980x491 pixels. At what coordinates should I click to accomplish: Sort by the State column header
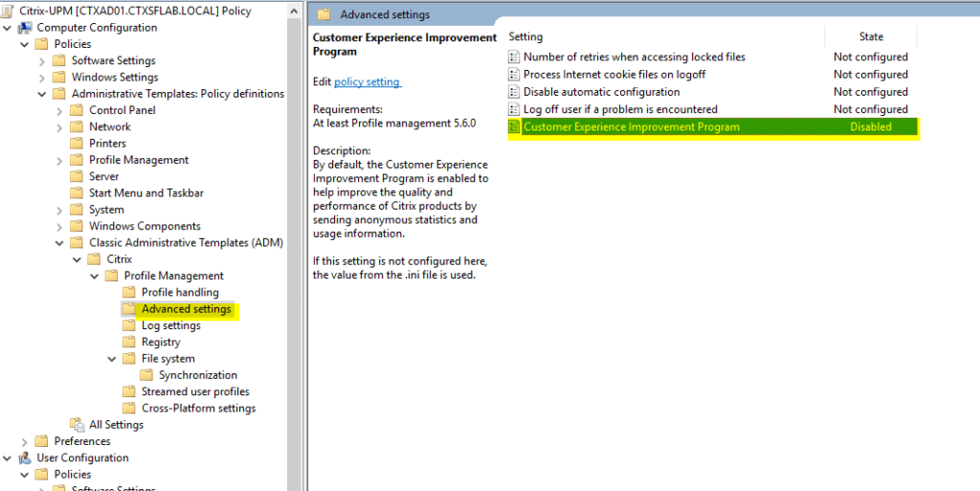click(x=870, y=36)
